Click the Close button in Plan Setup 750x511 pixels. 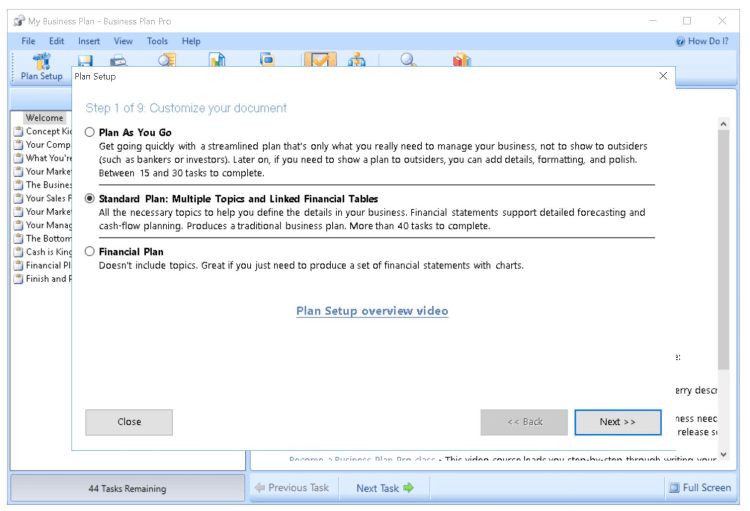pyautogui.click(x=129, y=422)
